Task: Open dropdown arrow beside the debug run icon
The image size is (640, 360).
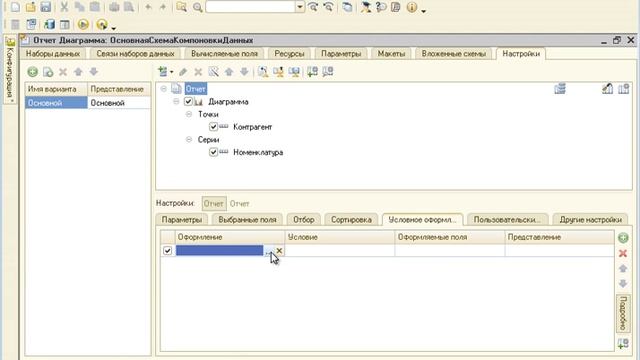Action: (113, 27)
